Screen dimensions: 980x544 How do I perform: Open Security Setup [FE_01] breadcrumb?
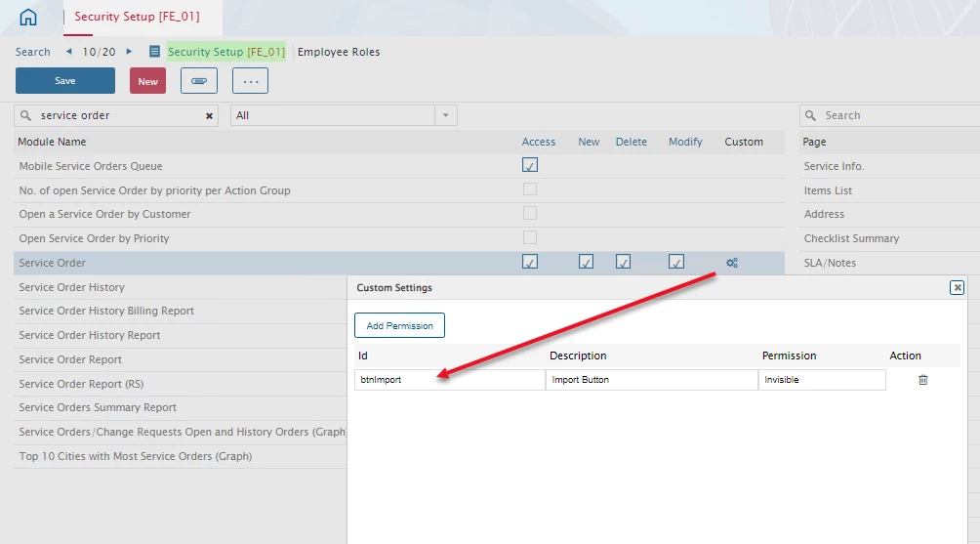tap(226, 51)
